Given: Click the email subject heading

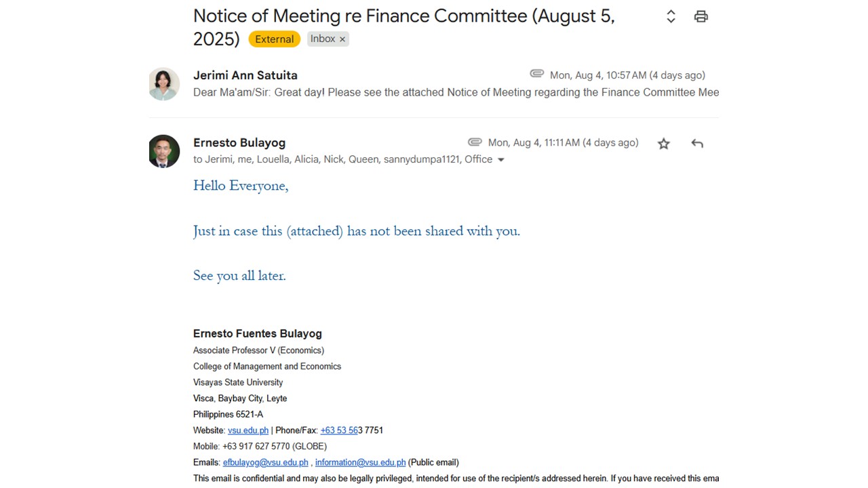Looking at the screenshot, I should click(x=403, y=17).
